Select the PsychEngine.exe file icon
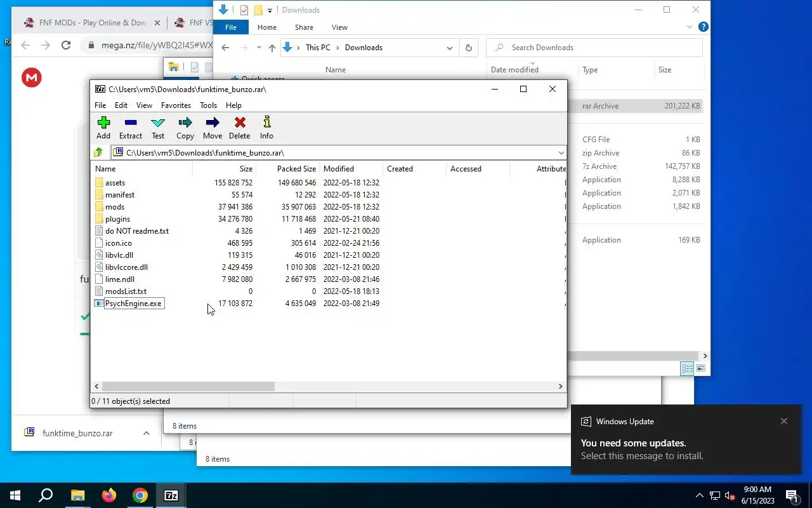Viewport: 812px width, 508px height. [x=99, y=303]
